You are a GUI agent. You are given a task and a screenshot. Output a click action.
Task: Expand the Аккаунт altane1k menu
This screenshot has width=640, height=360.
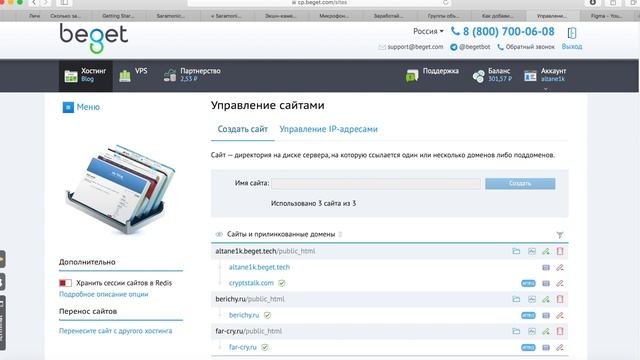546,76
